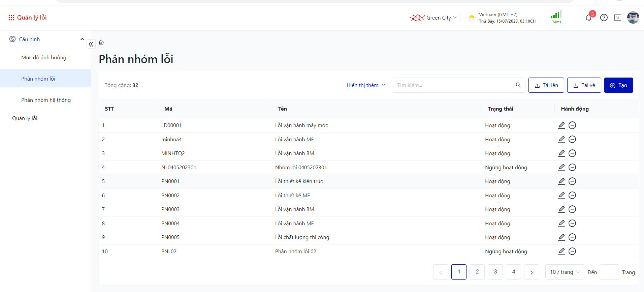Click the notification bell icon
The height and width of the screenshot is (292, 644).
(588, 18)
